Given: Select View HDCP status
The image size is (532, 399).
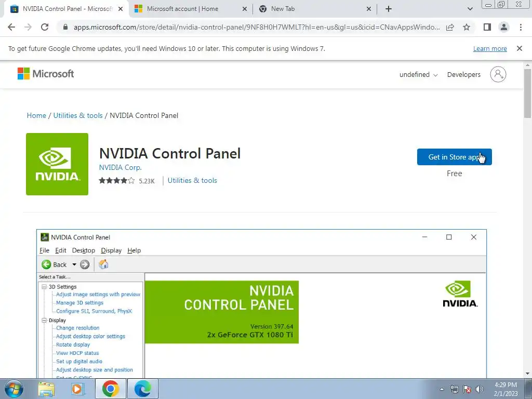Looking at the screenshot, I should point(77,353).
